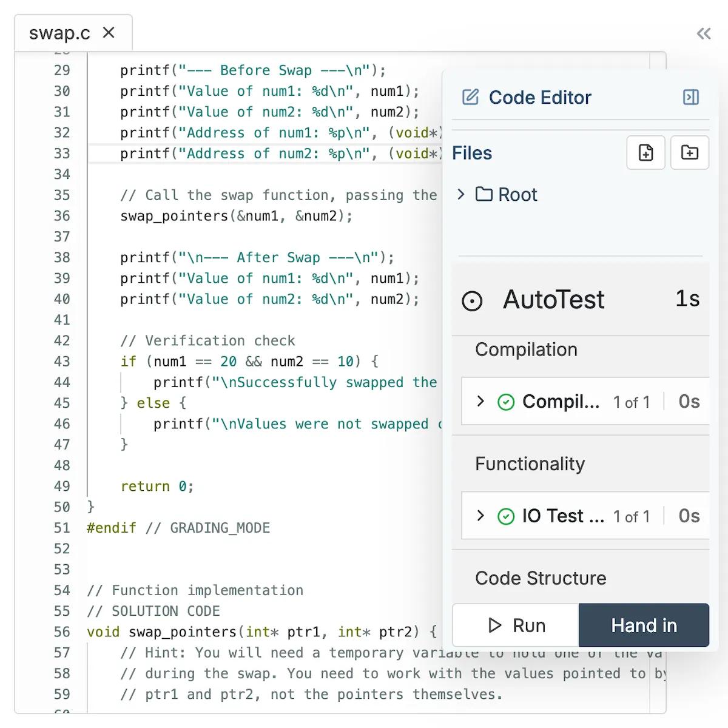Click the AutoTest target icon
728x728 pixels.
(473, 300)
